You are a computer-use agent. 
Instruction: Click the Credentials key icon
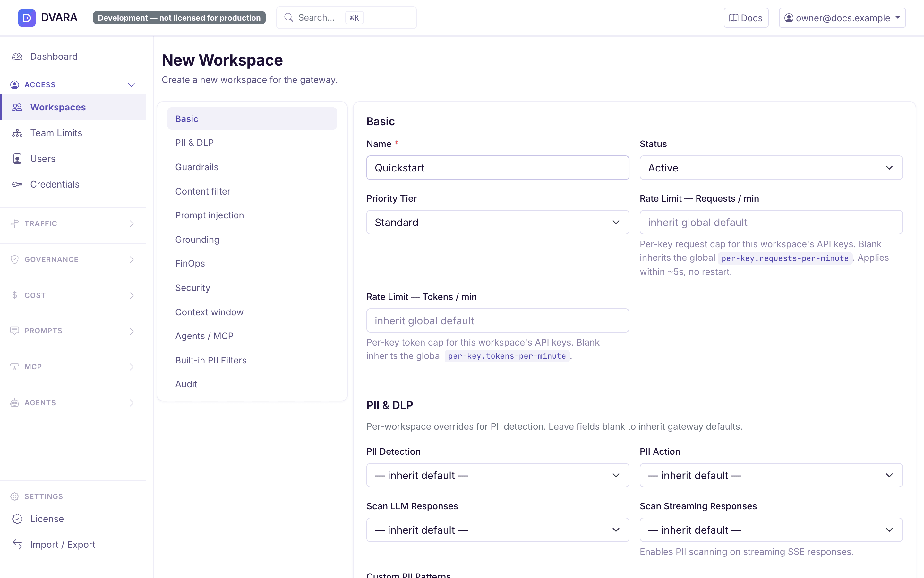(x=17, y=184)
